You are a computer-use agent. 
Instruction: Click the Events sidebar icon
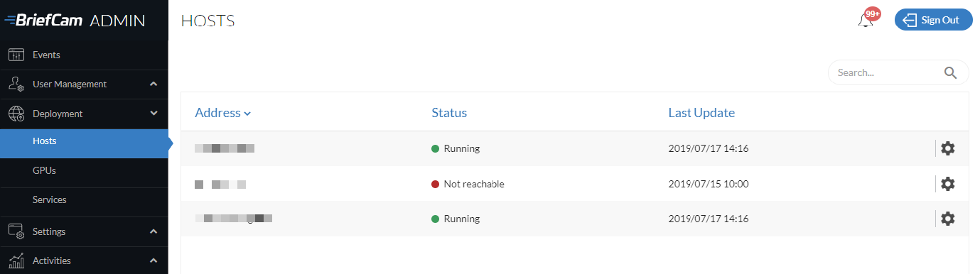click(x=16, y=55)
